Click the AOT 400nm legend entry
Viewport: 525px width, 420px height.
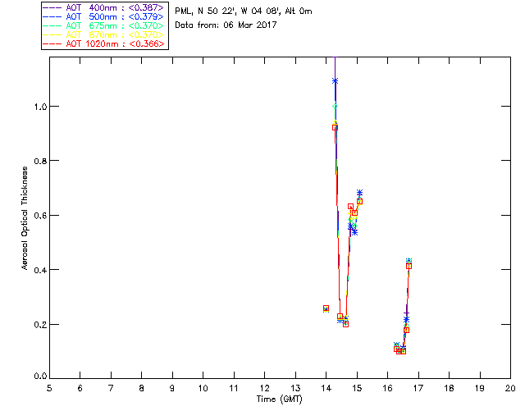103,7
